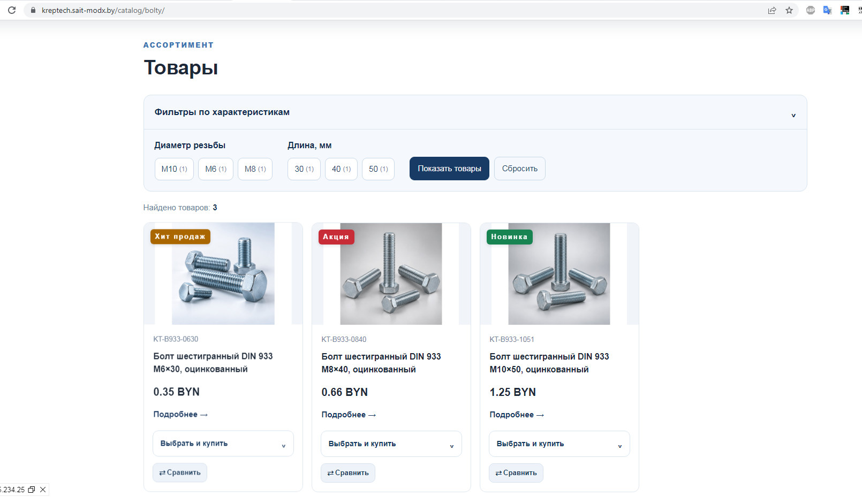Toggle the 30 mm length filter
This screenshot has height=504, width=862.
(304, 169)
